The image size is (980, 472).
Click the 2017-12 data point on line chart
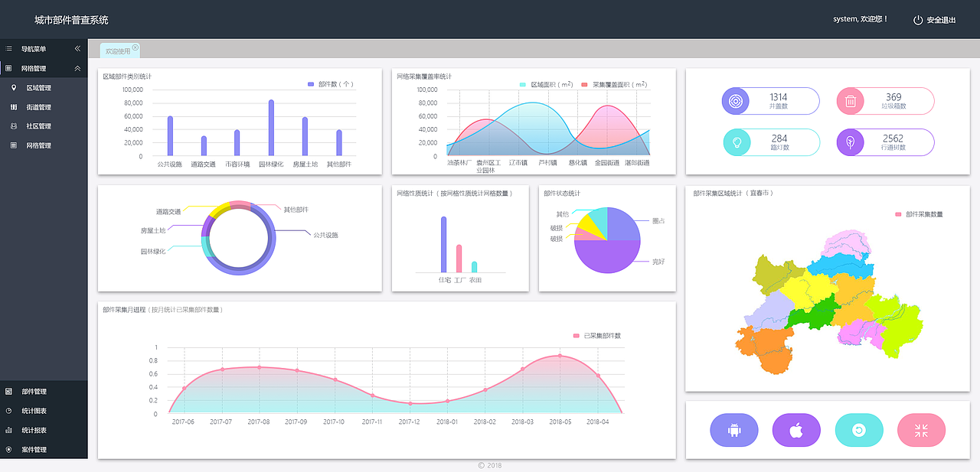(410, 403)
